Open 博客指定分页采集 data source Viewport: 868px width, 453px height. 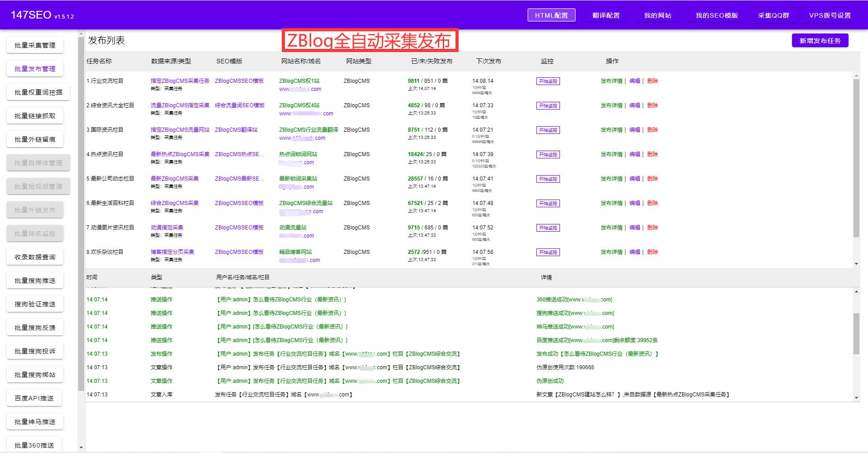click(x=172, y=252)
